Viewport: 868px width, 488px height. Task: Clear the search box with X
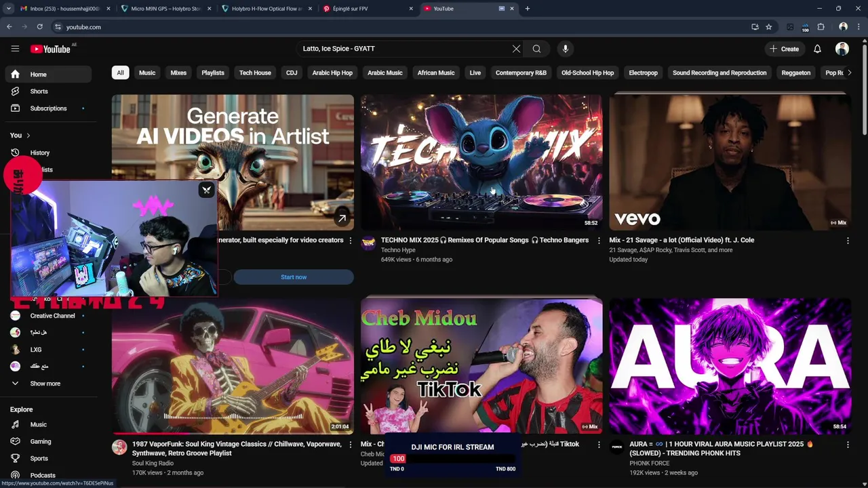click(x=516, y=49)
